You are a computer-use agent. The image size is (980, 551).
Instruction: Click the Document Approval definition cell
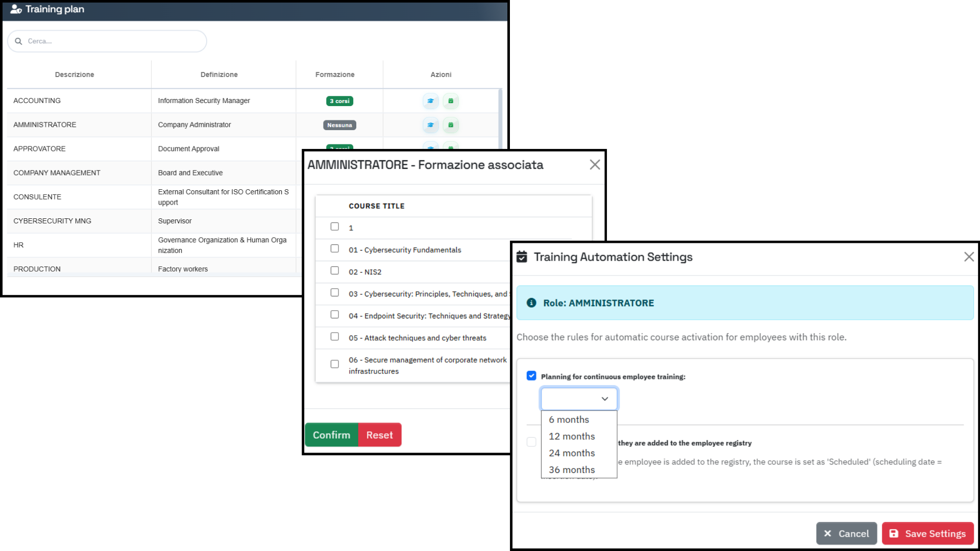224,149
